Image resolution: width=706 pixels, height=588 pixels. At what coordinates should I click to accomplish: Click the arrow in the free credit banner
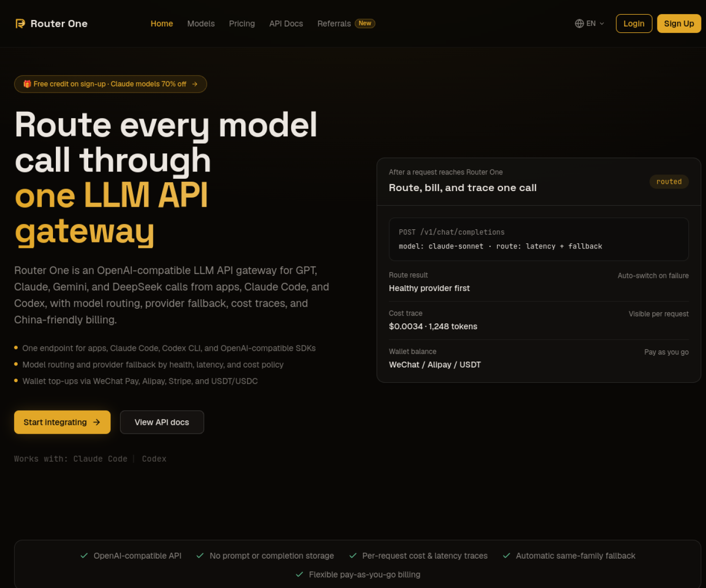click(x=195, y=84)
